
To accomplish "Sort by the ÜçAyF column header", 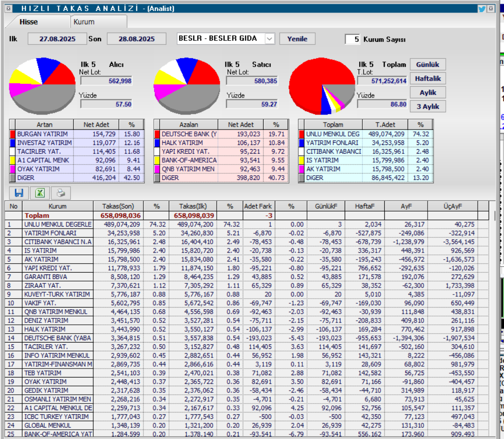I will (x=453, y=206).
